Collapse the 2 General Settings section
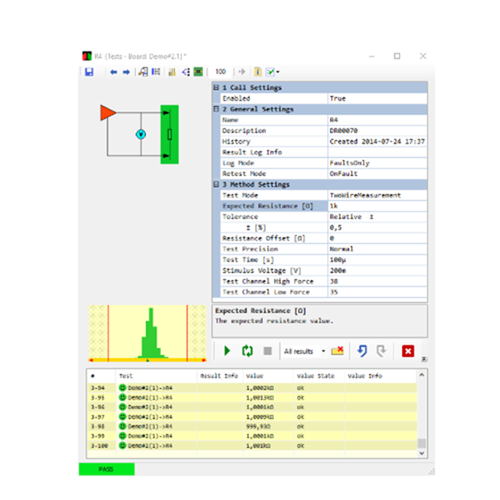The height and width of the screenshot is (500, 500). pos(216,109)
